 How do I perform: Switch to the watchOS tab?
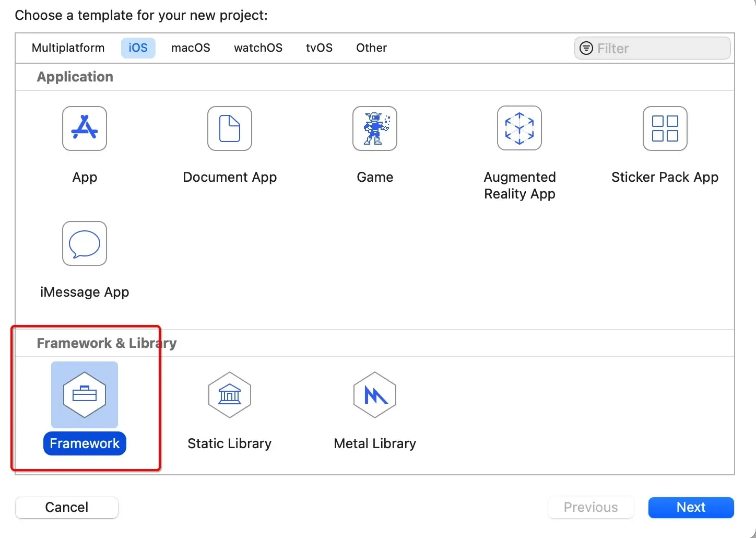pos(258,48)
